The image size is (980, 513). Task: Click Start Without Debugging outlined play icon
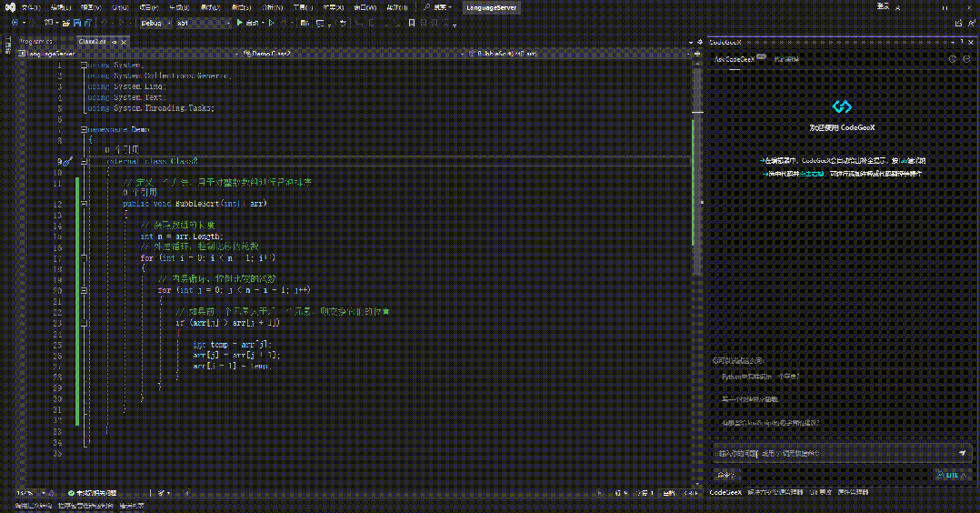point(272,23)
